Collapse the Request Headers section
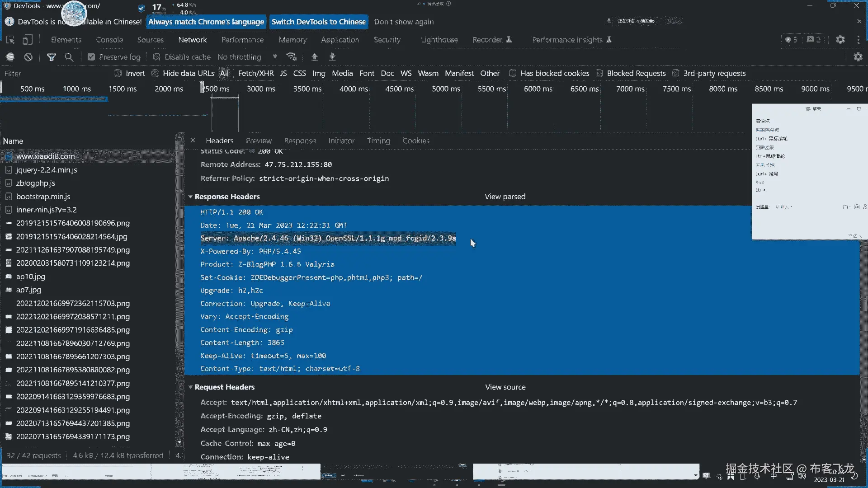868x488 pixels. (x=190, y=387)
